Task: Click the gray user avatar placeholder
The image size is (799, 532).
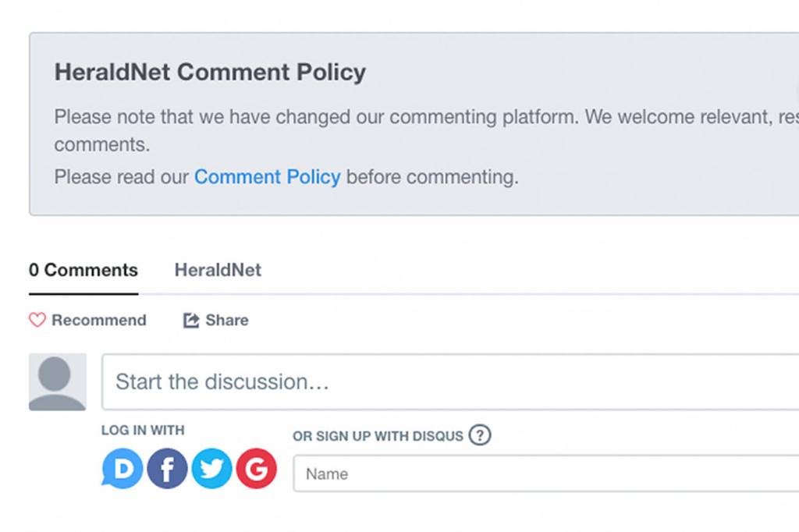Action: click(57, 381)
